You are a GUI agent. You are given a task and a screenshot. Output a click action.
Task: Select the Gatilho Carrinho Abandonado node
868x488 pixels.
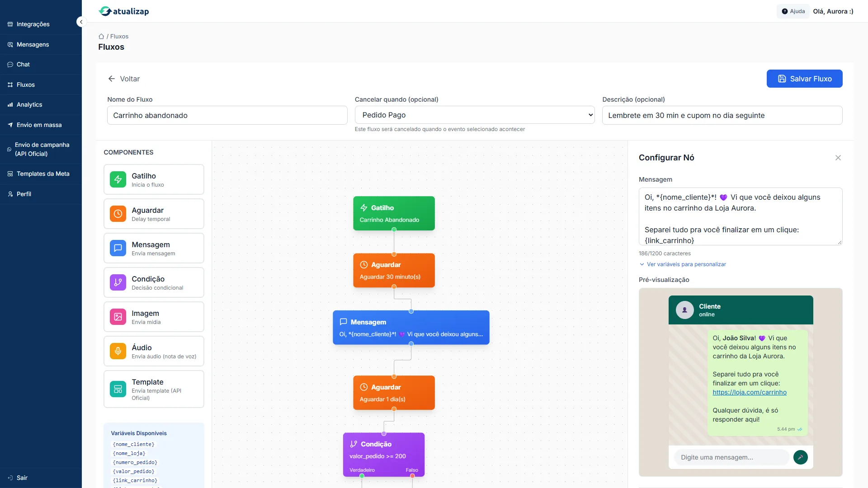(394, 213)
